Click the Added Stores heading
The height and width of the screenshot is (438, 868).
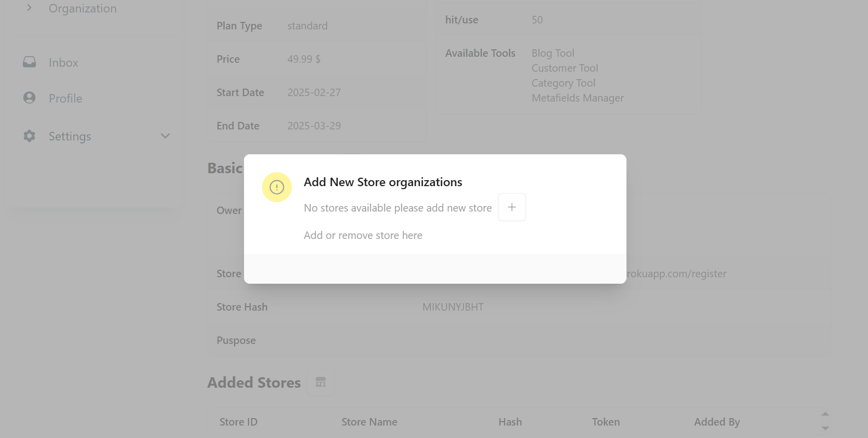pyautogui.click(x=254, y=382)
